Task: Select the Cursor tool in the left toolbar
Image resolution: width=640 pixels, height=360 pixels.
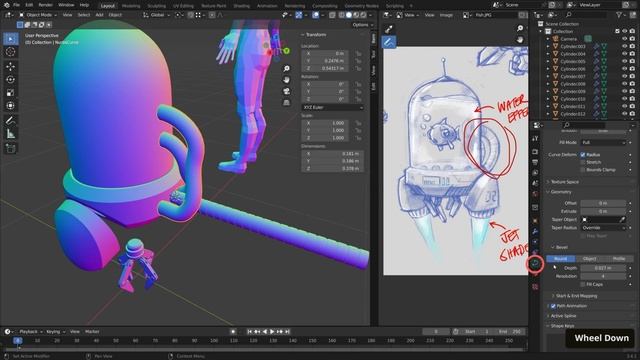Action: point(11,52)
